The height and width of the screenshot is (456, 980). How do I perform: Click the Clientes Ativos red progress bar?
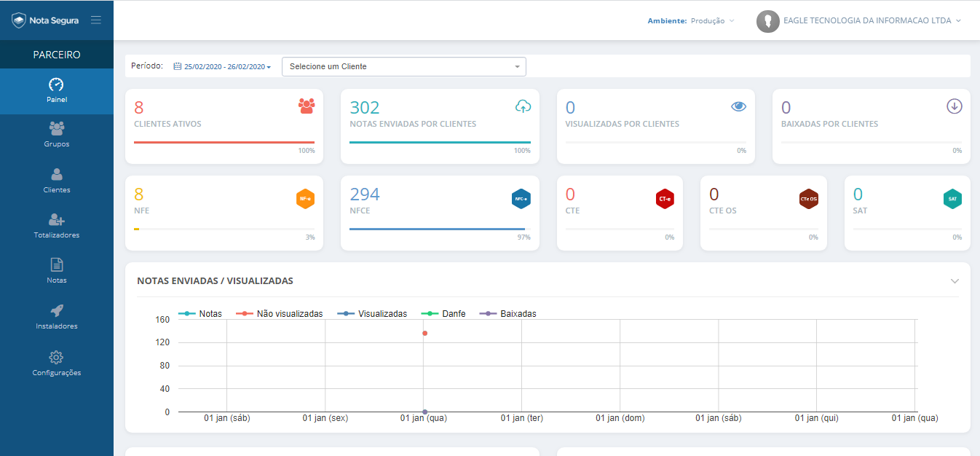(x=224, y=142)
